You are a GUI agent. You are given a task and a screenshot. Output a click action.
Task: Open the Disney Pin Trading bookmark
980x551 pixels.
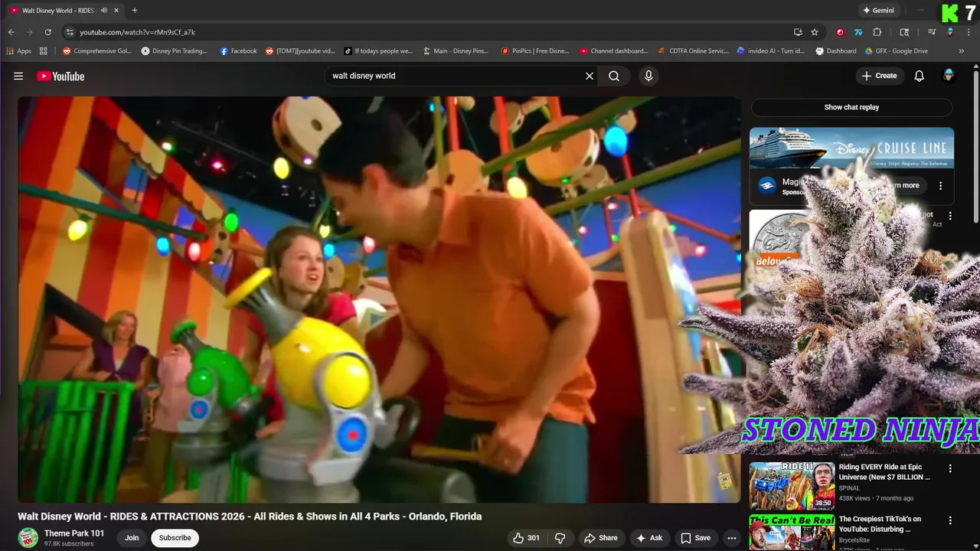[174, 51]
